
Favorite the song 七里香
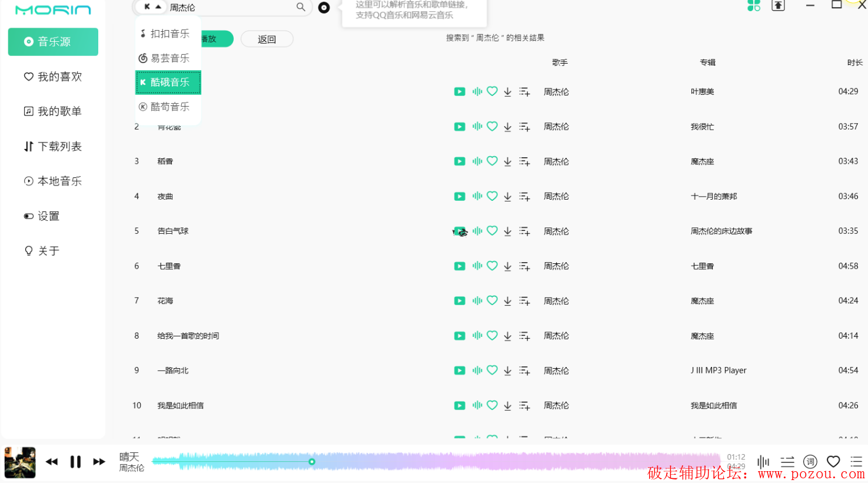pos(493,266)
